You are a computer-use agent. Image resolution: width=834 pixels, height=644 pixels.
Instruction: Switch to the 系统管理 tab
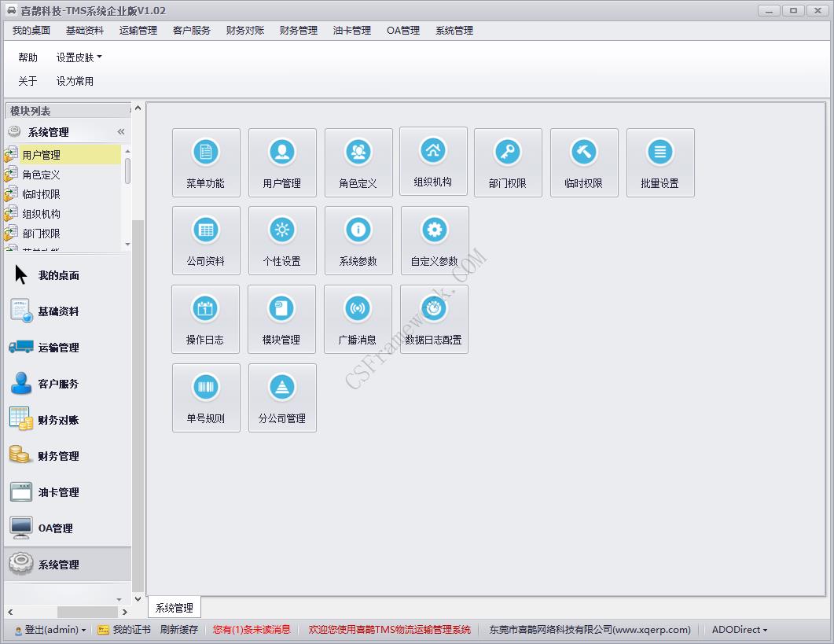(174, 607)
